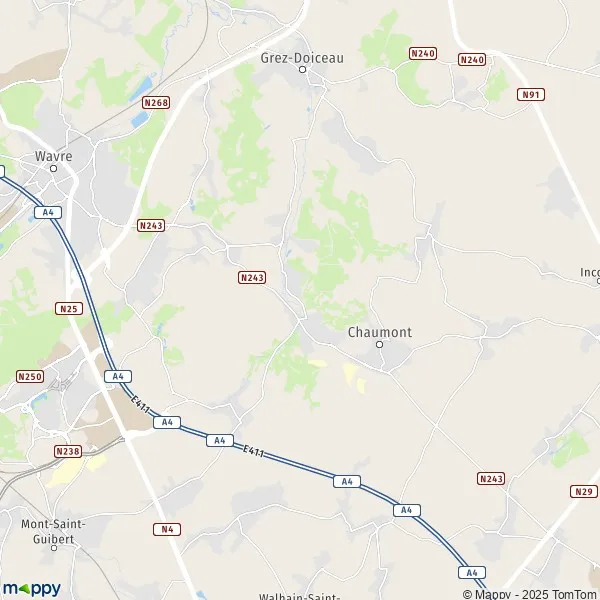Image resolution: width=600 pixels, height=600 pixels.
Task: Click the N268 road shield
Action: click(156, 103)
